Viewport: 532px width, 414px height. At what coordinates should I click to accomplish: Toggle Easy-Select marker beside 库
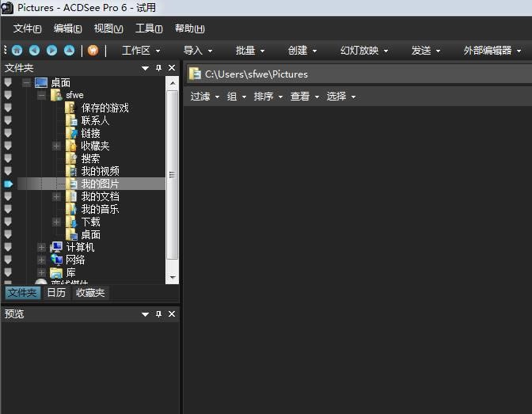[x=8, y=272]
